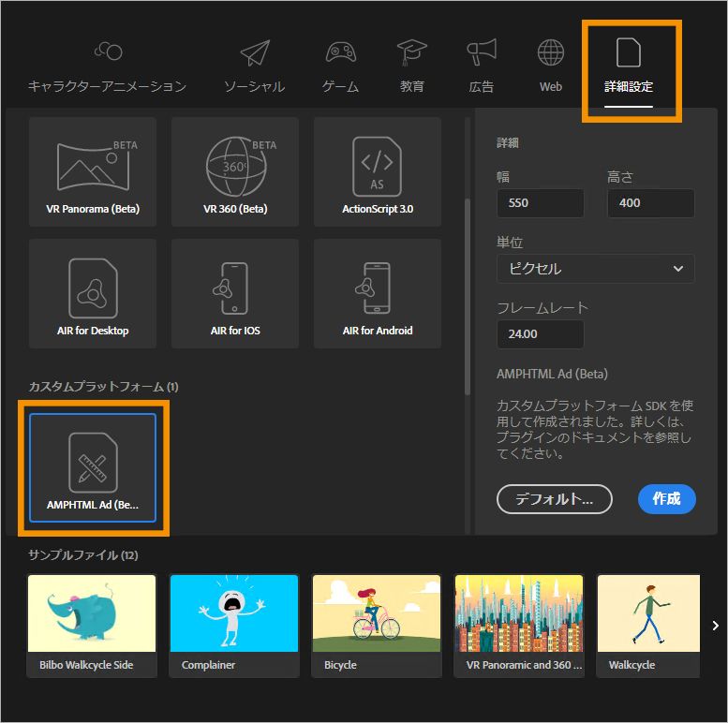Image resolution: width=728 pixels, height=723 pixels.
Task: Click the サンプルファイル (12) heading
Action: click(x=83, y=555)
